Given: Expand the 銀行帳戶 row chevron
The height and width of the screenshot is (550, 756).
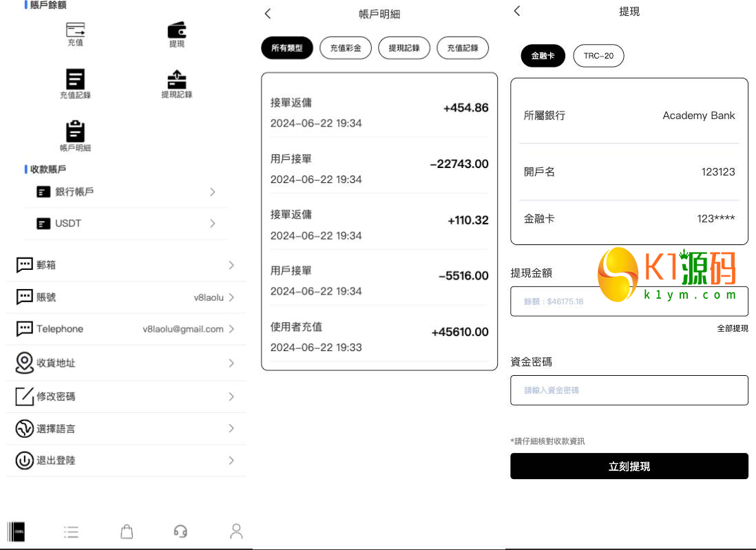Looking at the screenshot, I should coord(213,192).
